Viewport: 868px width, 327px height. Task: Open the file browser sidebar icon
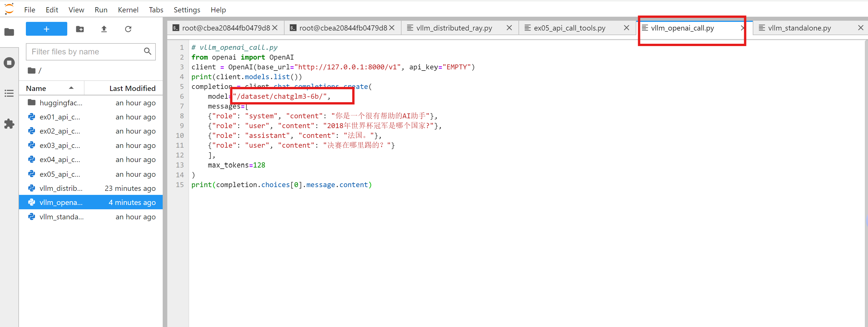(x=9, y=32)
